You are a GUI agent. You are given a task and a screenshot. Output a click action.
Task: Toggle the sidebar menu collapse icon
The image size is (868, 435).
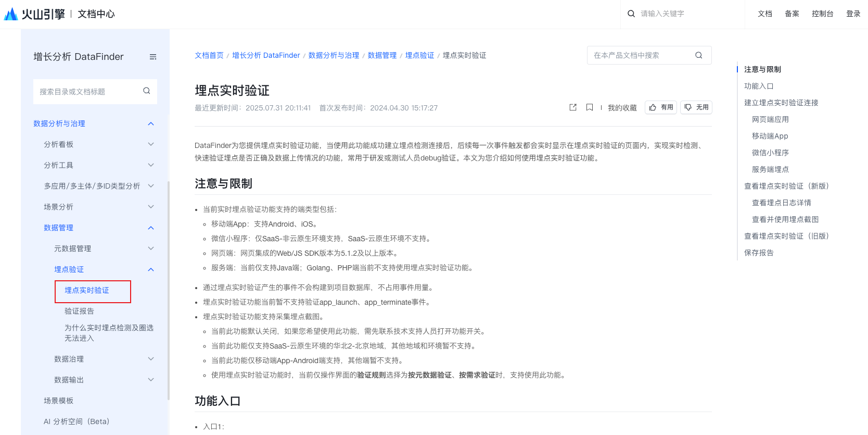pos(153,57)
